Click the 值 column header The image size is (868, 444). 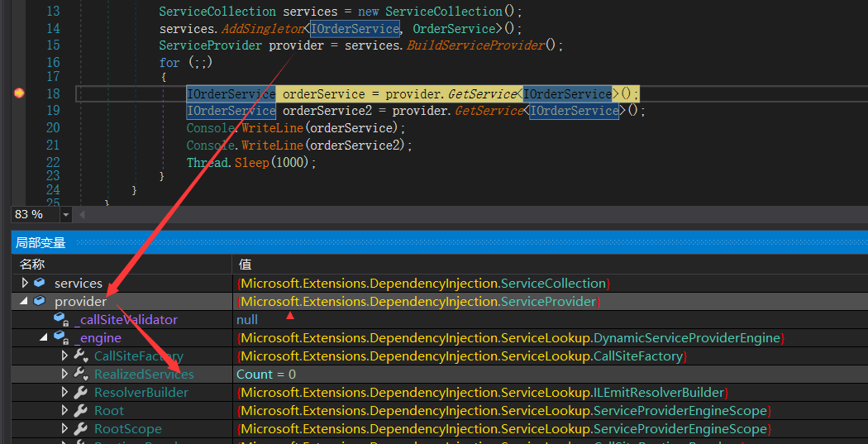(245, 264)
